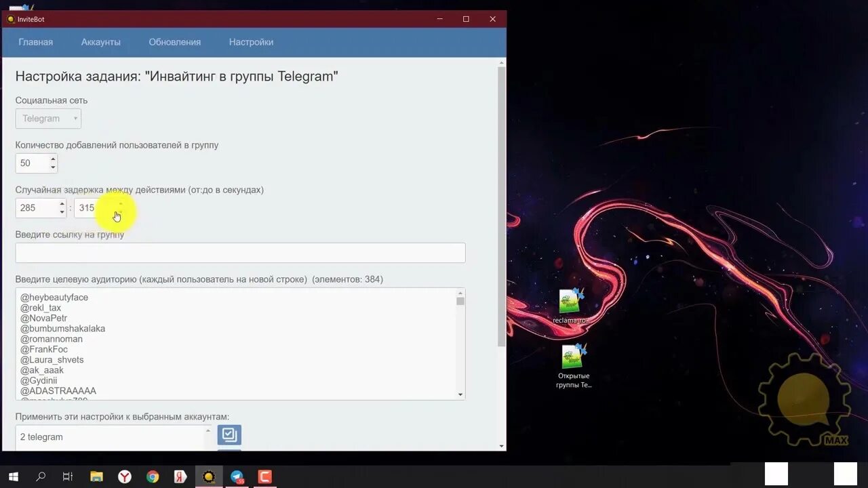Screen dimensions: 868x488
Task: Select the @rekl_tax audience line
Action: point(41,308)
